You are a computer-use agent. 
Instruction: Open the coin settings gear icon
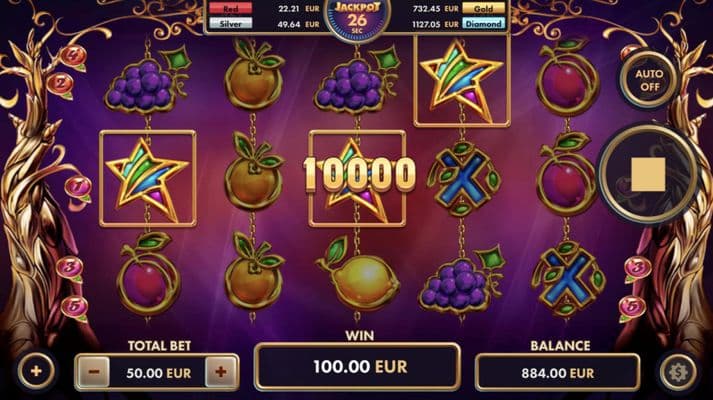678,372
